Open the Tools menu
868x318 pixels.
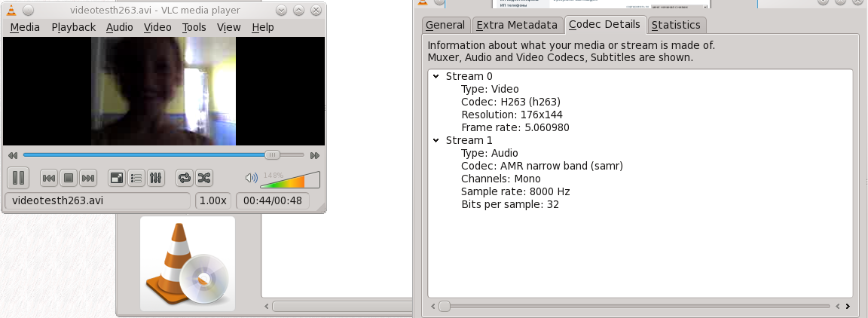194,27
